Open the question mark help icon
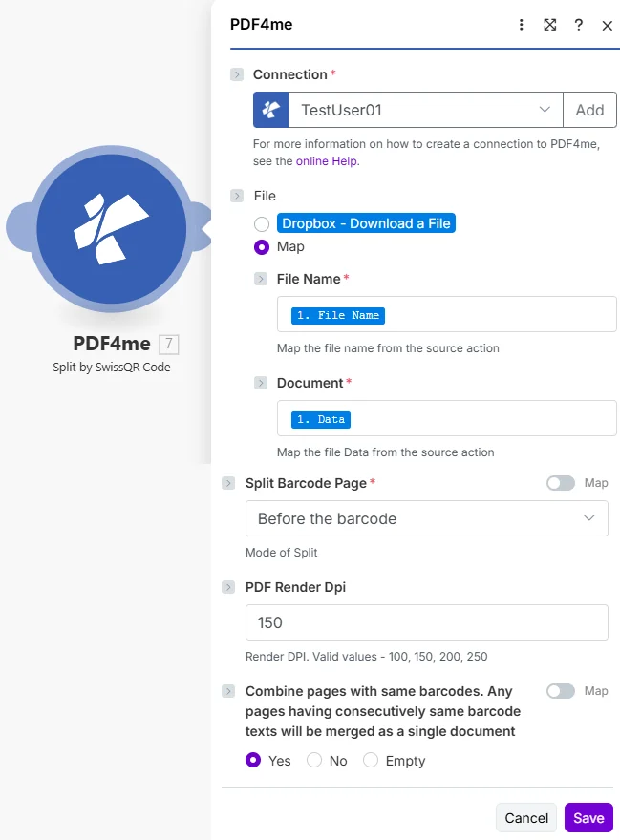 click(578, 25)
